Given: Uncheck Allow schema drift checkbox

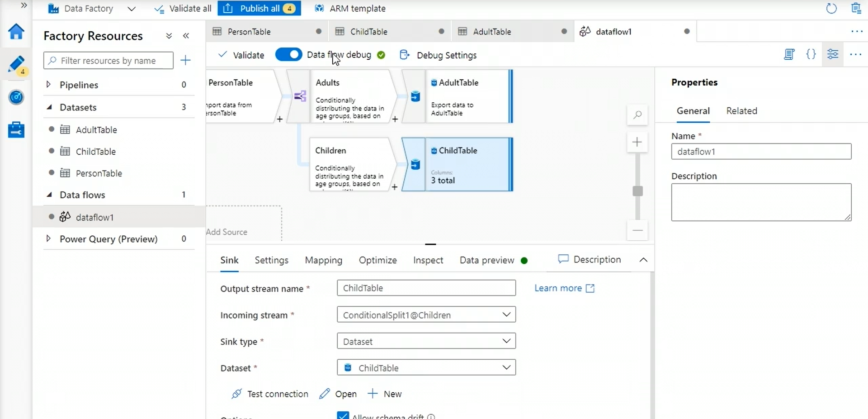Looking at the screenshot, I should point(343,415).
